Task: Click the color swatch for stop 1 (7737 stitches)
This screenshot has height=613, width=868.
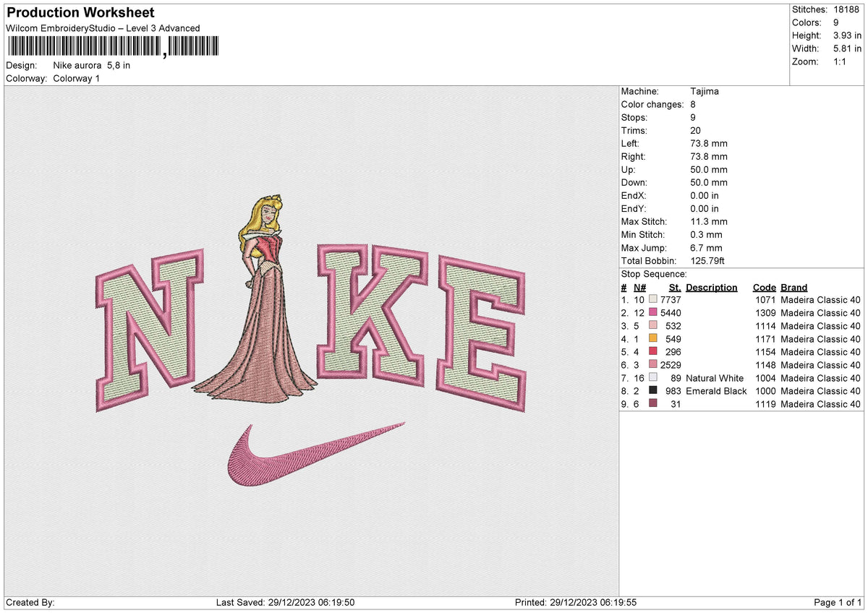Action: click(653, 299)
